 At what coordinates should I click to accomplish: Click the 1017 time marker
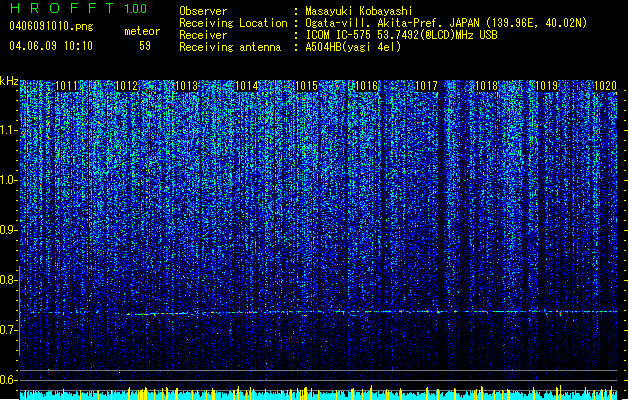tap(426, 86)
